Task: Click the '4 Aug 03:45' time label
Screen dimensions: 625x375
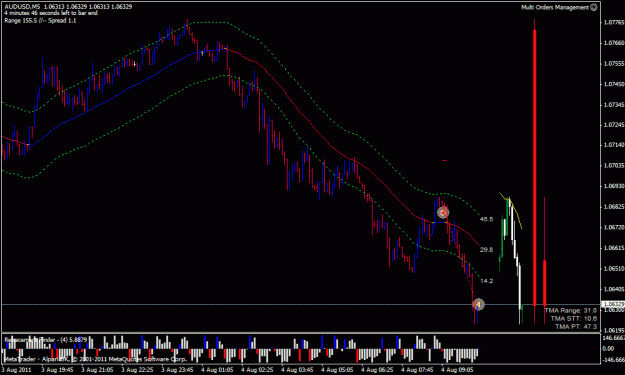Action: (x=297, y=370)
